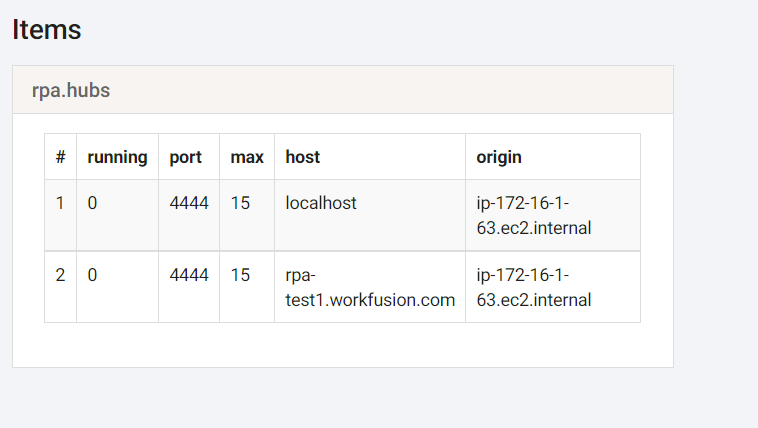Select the port column header
Screen dimensions: 758x428
(x=189, y=157)
